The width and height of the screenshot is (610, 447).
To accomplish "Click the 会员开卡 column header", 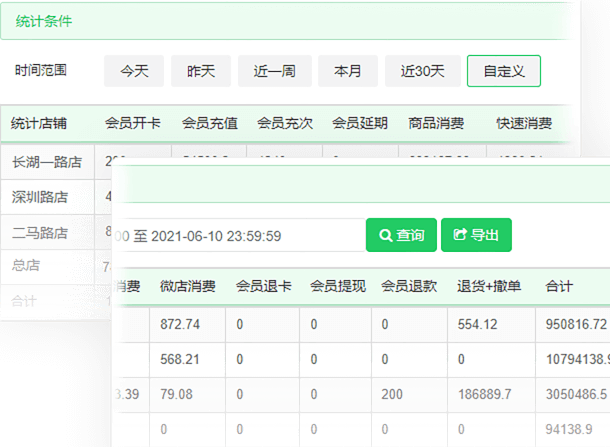I will coord(133,124).
